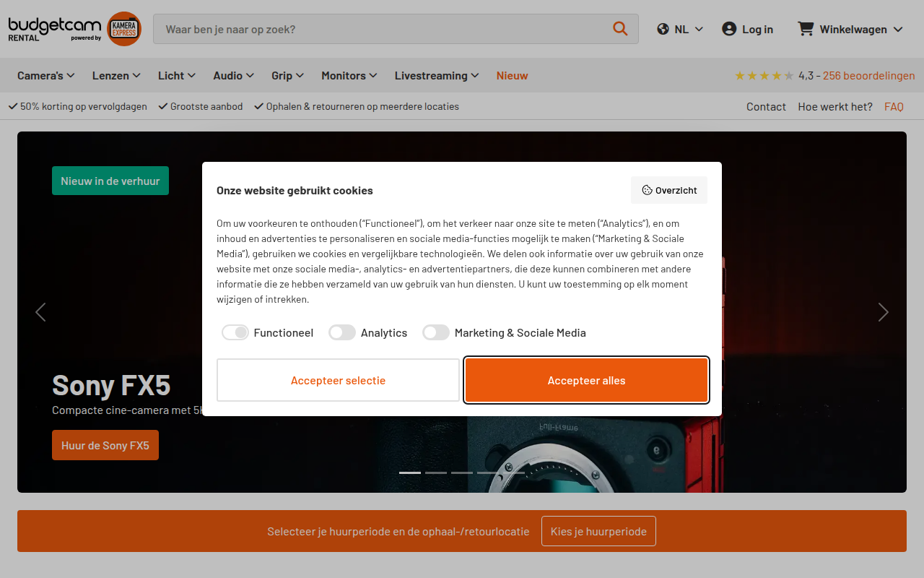Click Ophalen & retourneren op meerdere locaties text
924x578 pixels.
click(x=362, y=106)
